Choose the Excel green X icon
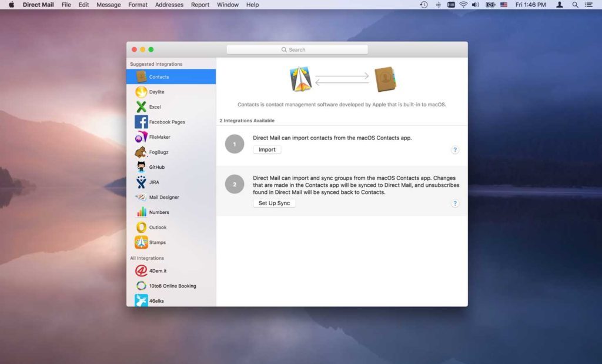 tap(141, 107)
